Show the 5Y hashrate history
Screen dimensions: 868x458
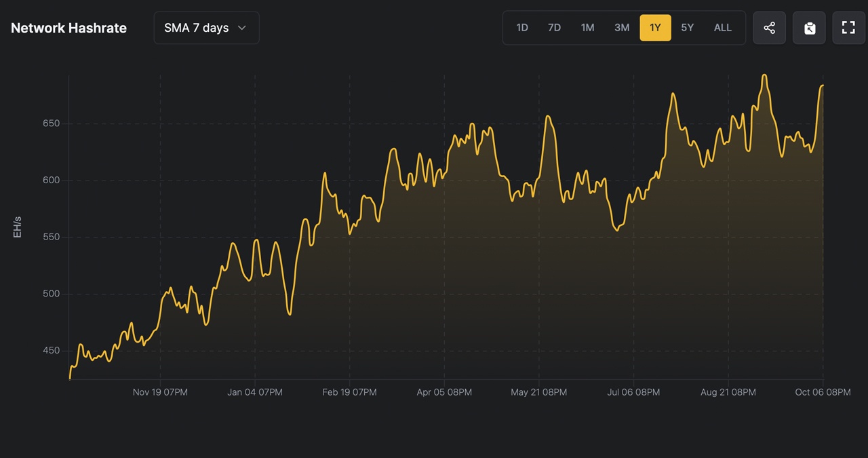point(687,28)
